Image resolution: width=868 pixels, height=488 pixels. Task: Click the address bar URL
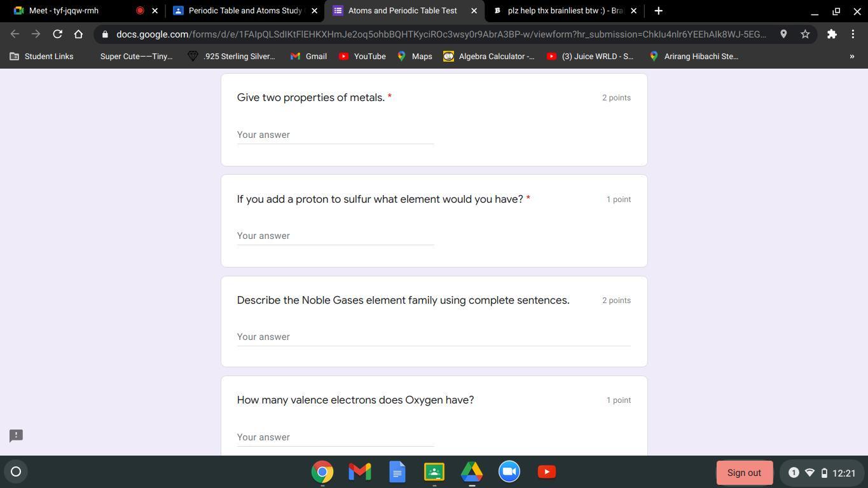(441, 34)
